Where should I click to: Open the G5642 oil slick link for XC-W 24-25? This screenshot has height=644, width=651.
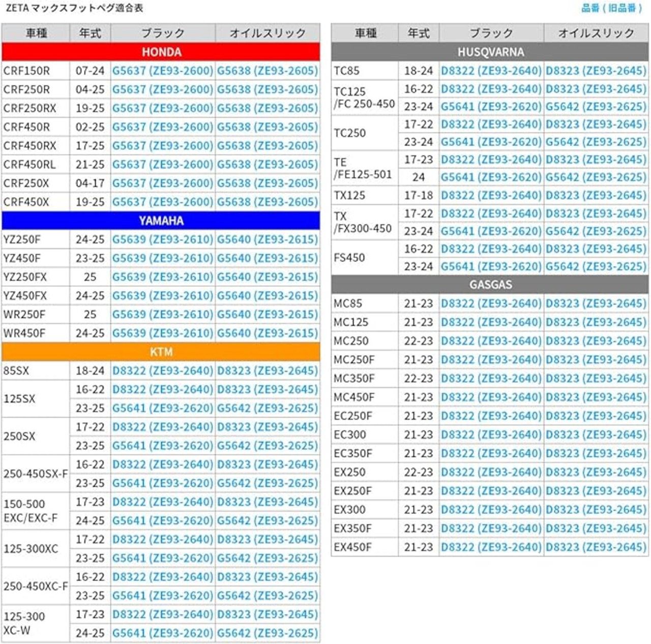pos(268,633)
